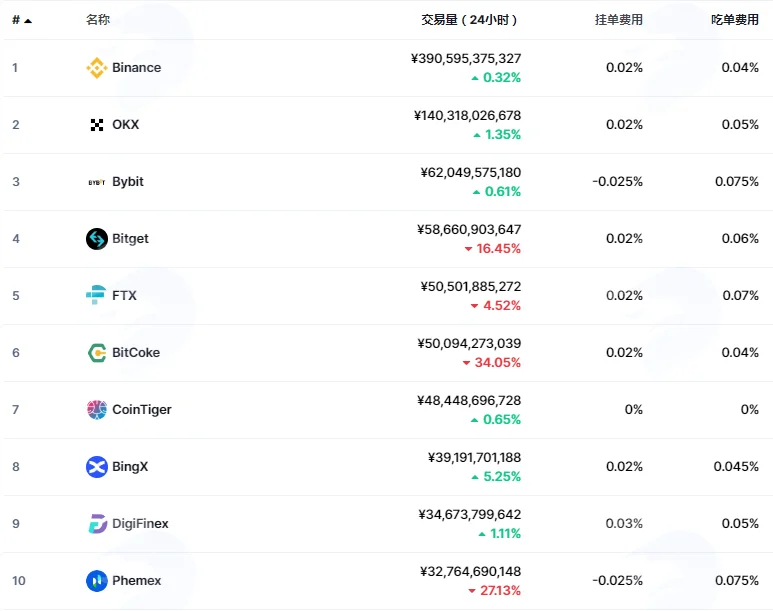The image size is (773, 611).
Task: Click DigiFinex name text
Action: (141, 524)
